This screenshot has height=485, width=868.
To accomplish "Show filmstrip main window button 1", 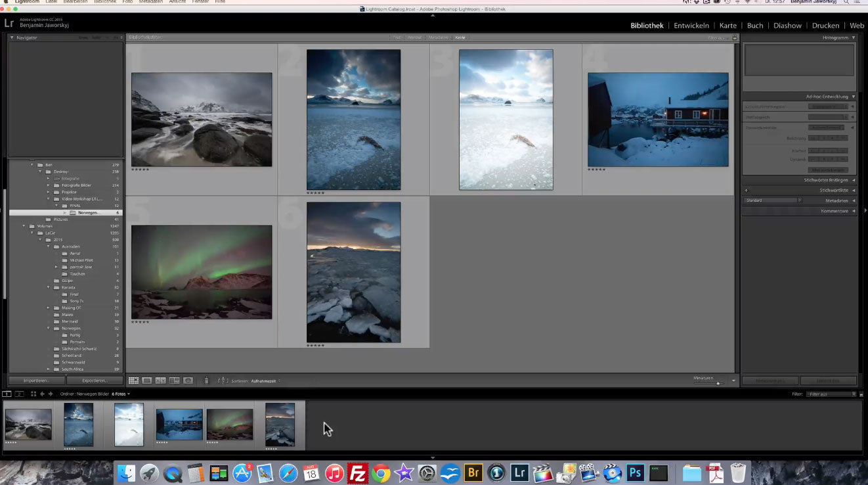I will [x=7, y=394].
